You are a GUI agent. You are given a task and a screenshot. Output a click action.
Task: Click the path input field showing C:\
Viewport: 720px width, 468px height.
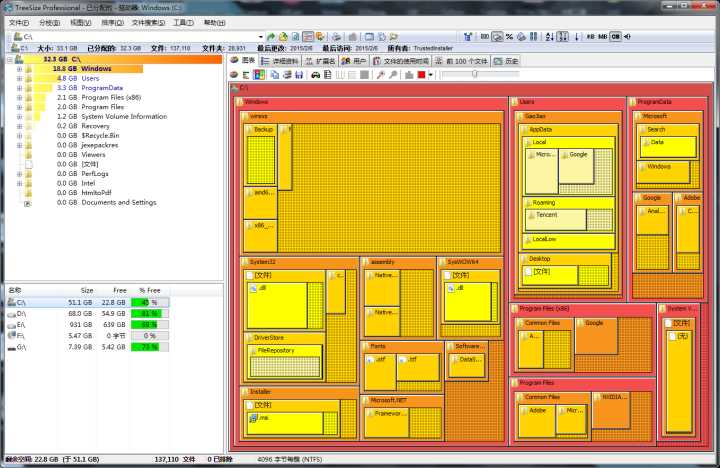coord(138,37)
